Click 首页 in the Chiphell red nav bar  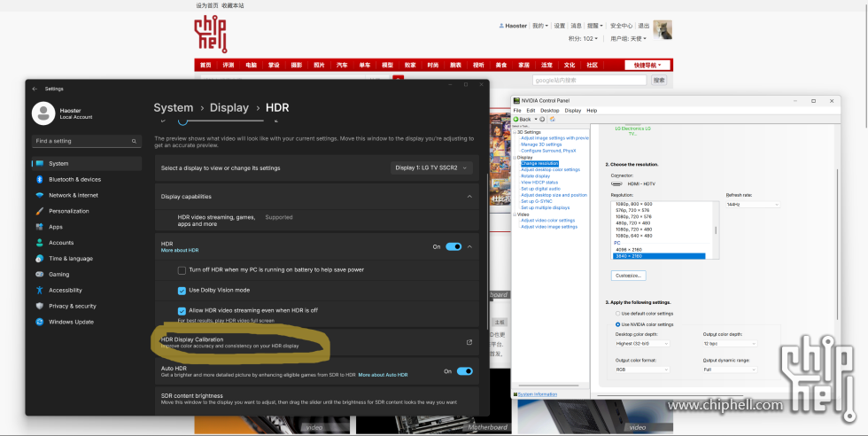205,66
